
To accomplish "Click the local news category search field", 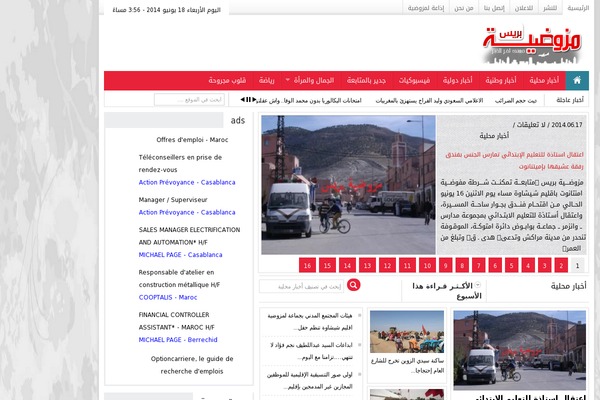I will coord(302,286).
